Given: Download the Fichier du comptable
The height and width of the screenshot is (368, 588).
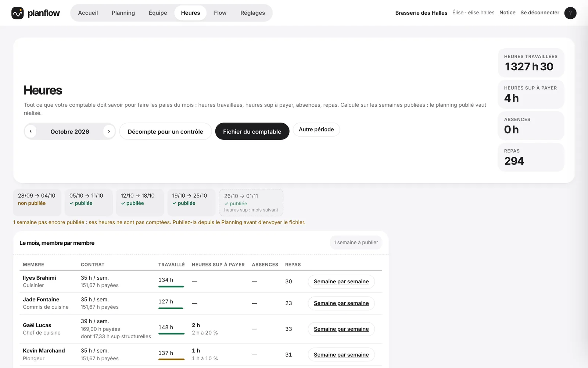Looking at the screenshot, I should click(x=252, y=131).
